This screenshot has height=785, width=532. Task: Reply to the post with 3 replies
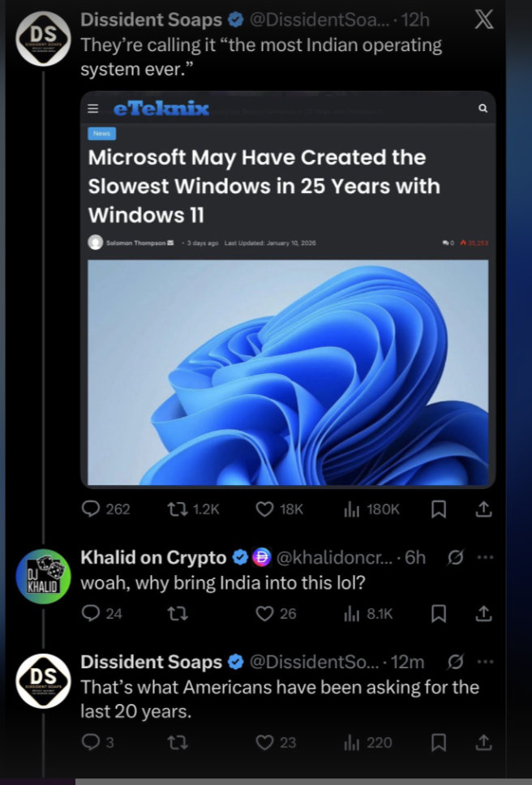[92, 742]
